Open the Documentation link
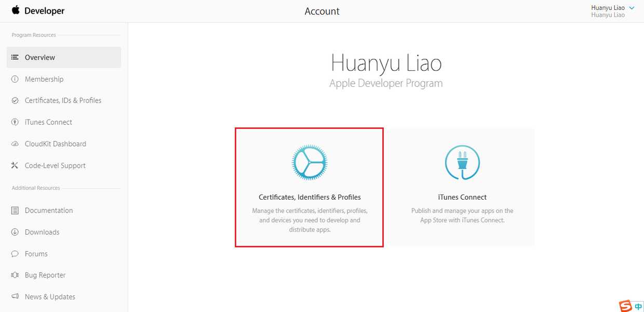 pyautogui.click(x=49, y=211)
